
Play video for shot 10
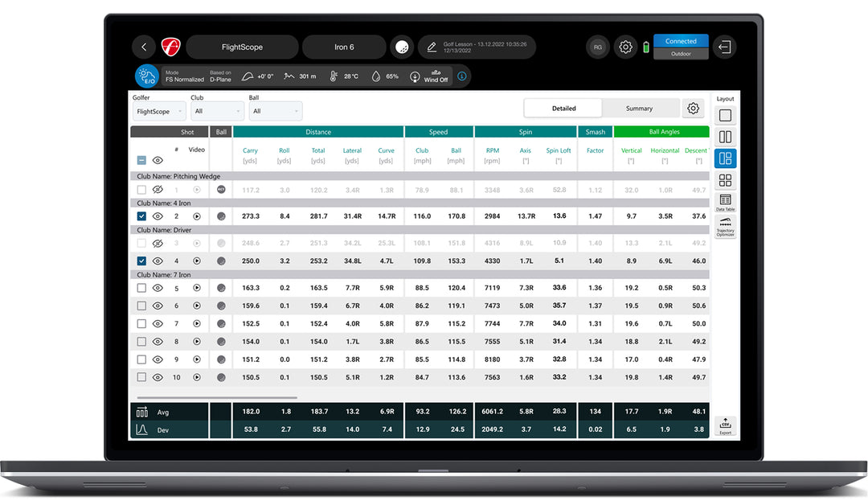tap(197, 377)
